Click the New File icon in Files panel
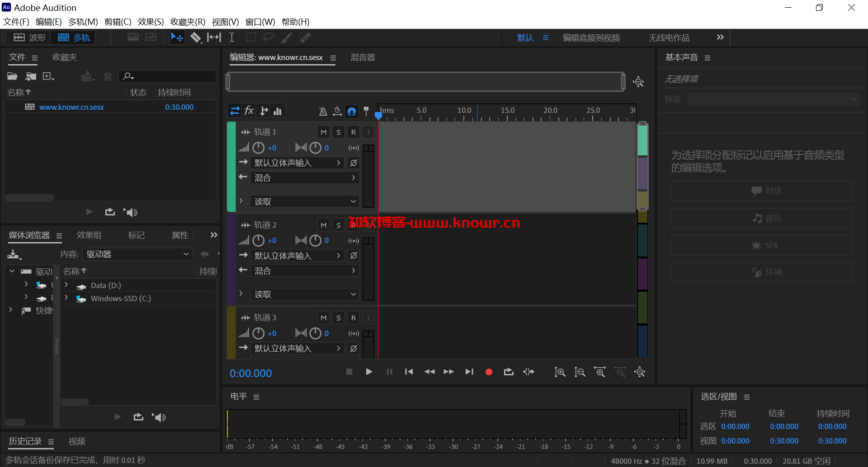The height and width of the screenshot is (467, 868). (48, 76)
